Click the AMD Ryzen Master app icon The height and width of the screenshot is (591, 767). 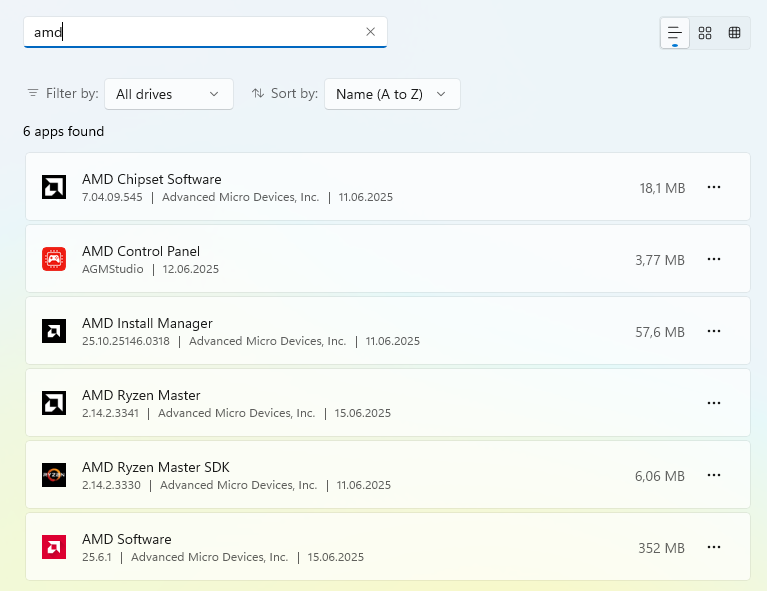(54, 403)
